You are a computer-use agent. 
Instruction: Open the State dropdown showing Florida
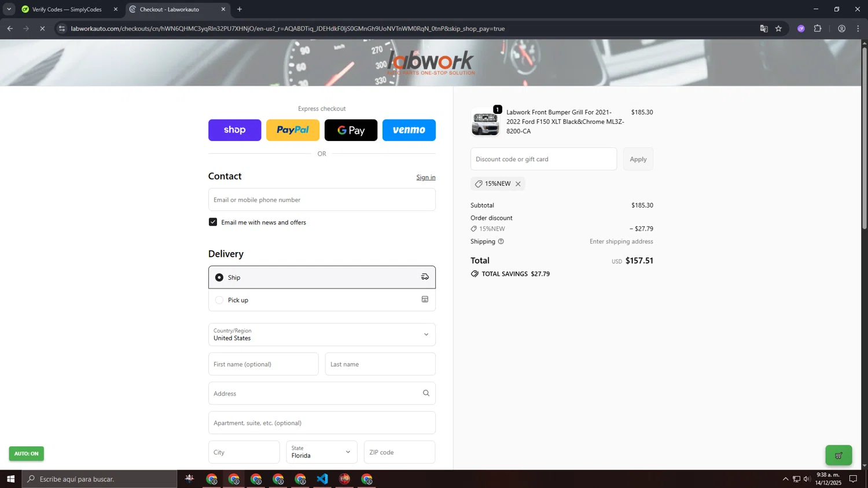pyautogui.click(x=322, y=452)
